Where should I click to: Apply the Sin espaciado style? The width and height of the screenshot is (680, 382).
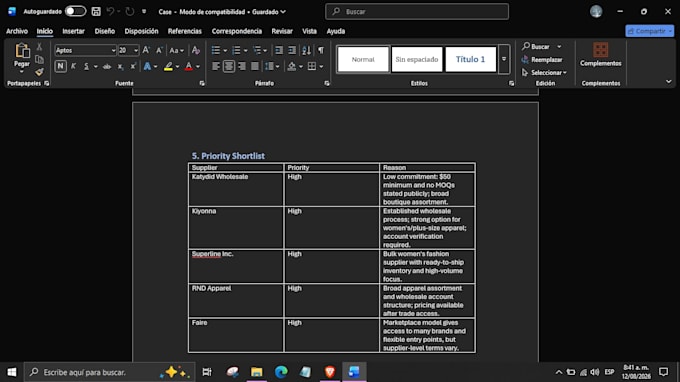click(x=417, y=59)
